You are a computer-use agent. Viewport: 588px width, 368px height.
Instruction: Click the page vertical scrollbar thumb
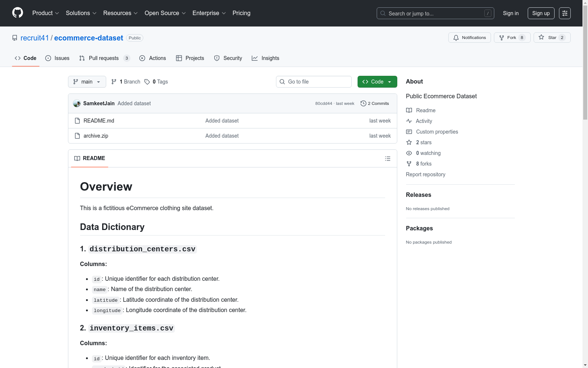click(x=585, y=62)
